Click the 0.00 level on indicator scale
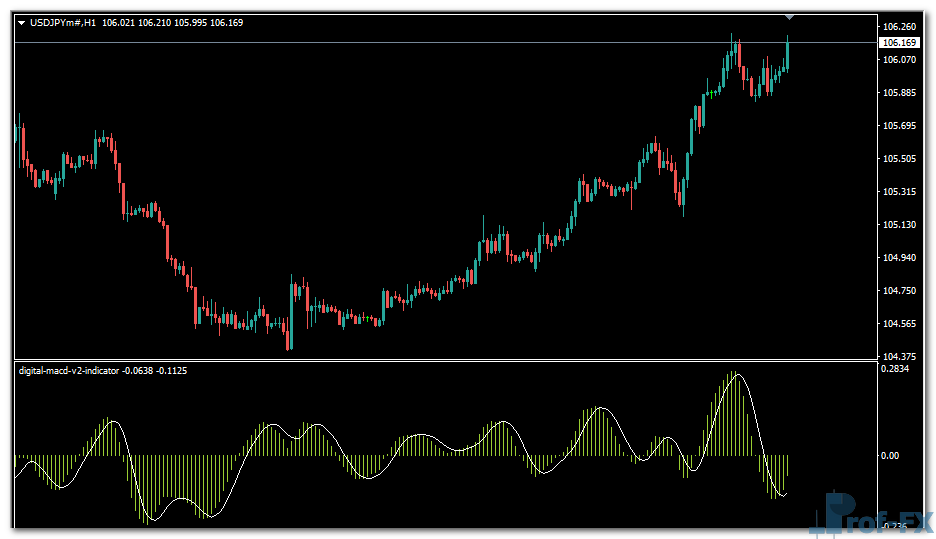Screen dimensions: 936x539 click(890, 455)
